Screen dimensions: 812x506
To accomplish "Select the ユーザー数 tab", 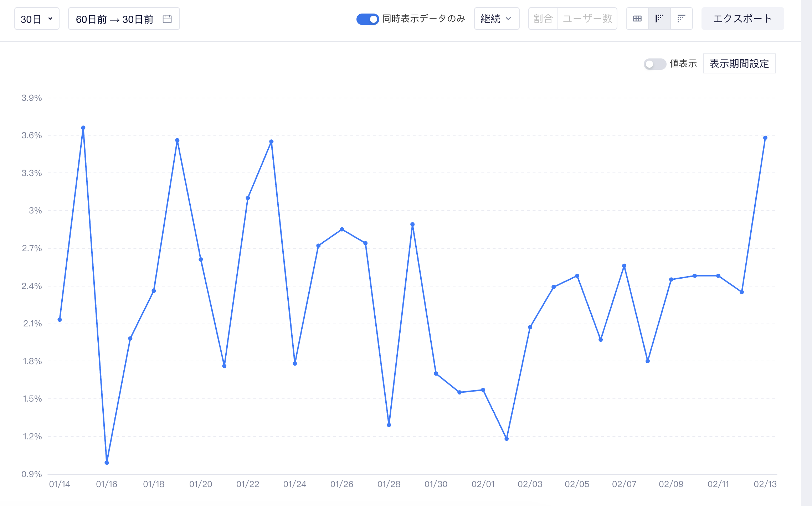I will pyautogui.click(x=587, y=19).
